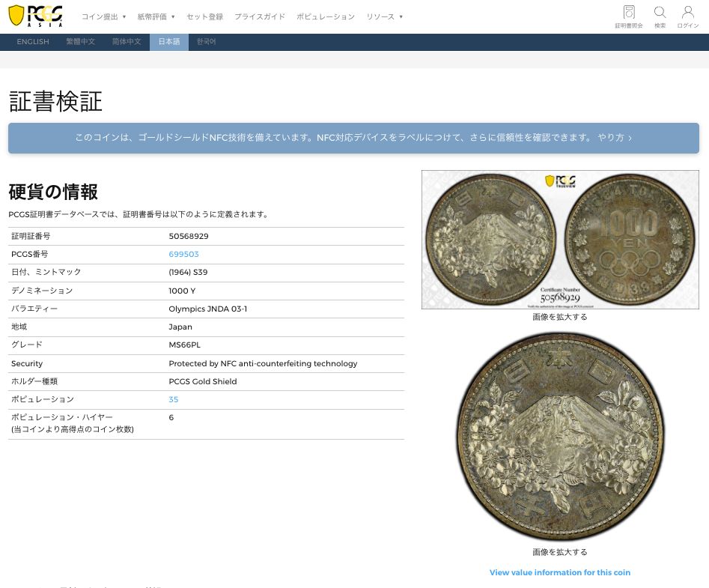The image size is (709, 588).
Task: Click the 証明証番号 row label
Action: [x=31, y=236]
